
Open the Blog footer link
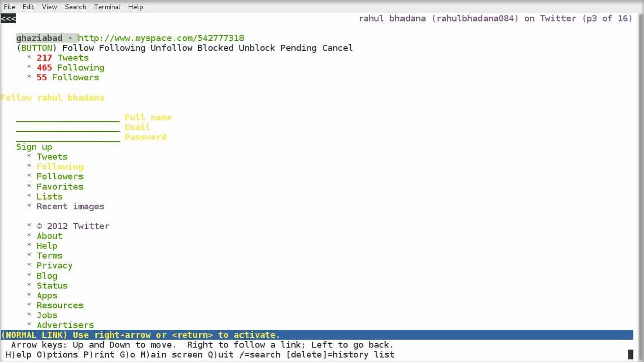(x=47, y=276)
